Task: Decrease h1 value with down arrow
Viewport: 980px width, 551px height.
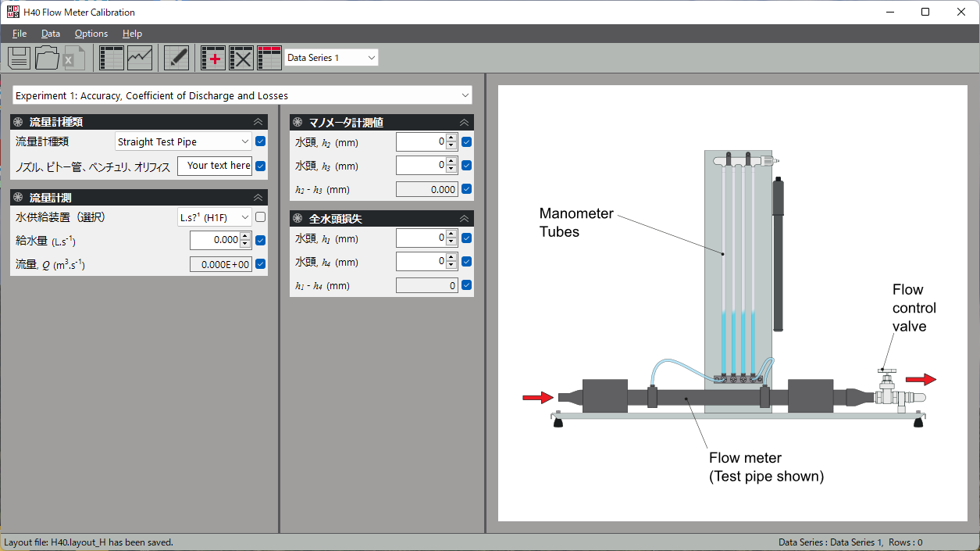Action: [x=451, y=242]
